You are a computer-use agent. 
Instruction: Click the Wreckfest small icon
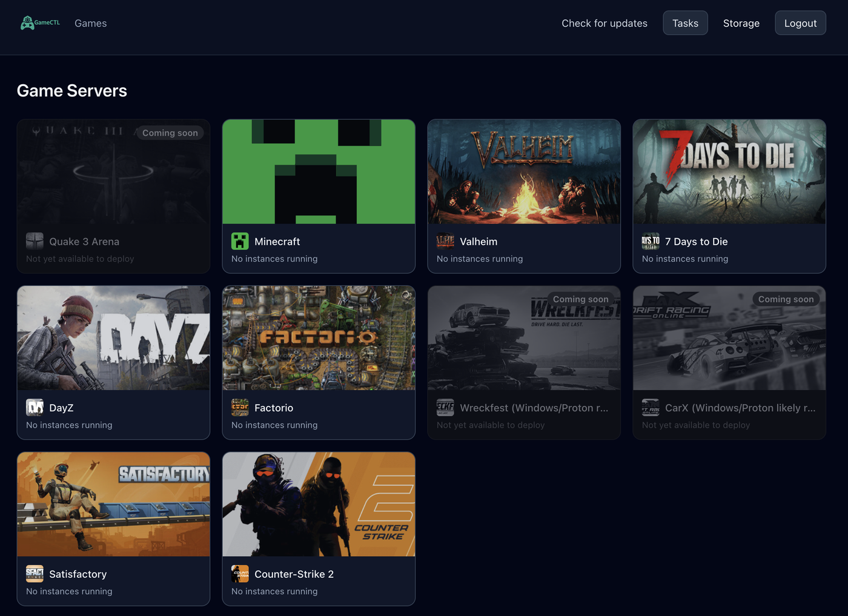(x=445, y=408)
